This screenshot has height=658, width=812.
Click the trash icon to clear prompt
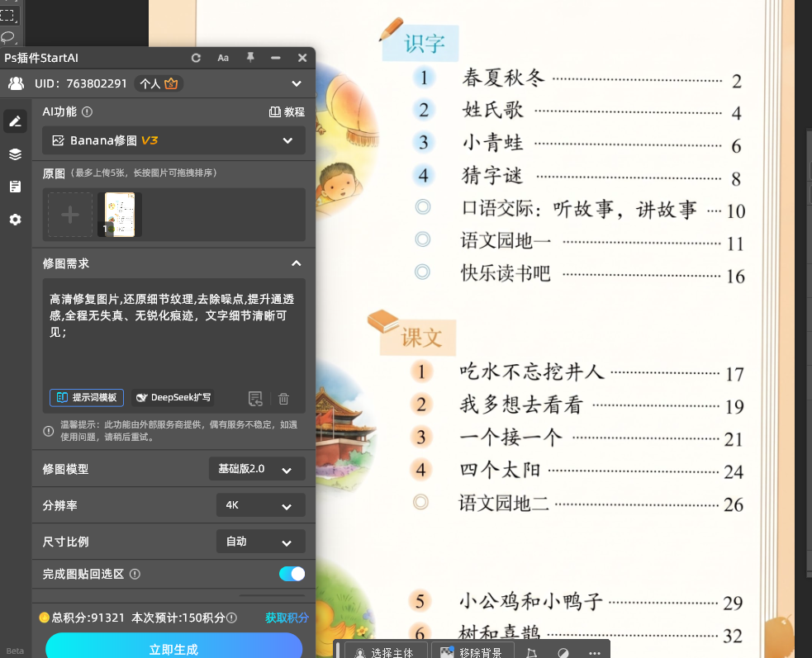(x=283, y=399)
